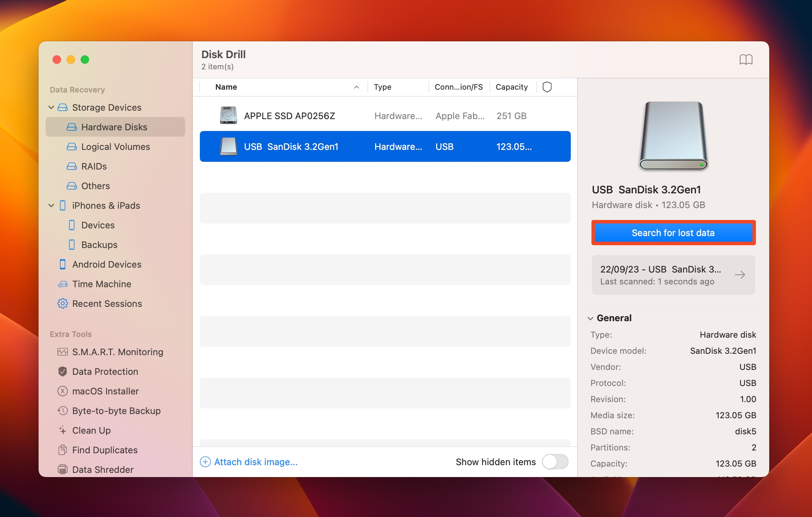The height and width of the screenshot is (517, 812).
Task: Enable the Show hidden items toggle
Action: coord(555,461)
